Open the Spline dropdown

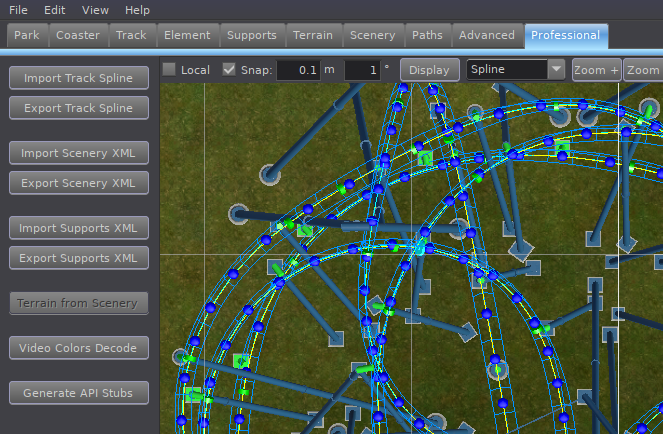516,70
